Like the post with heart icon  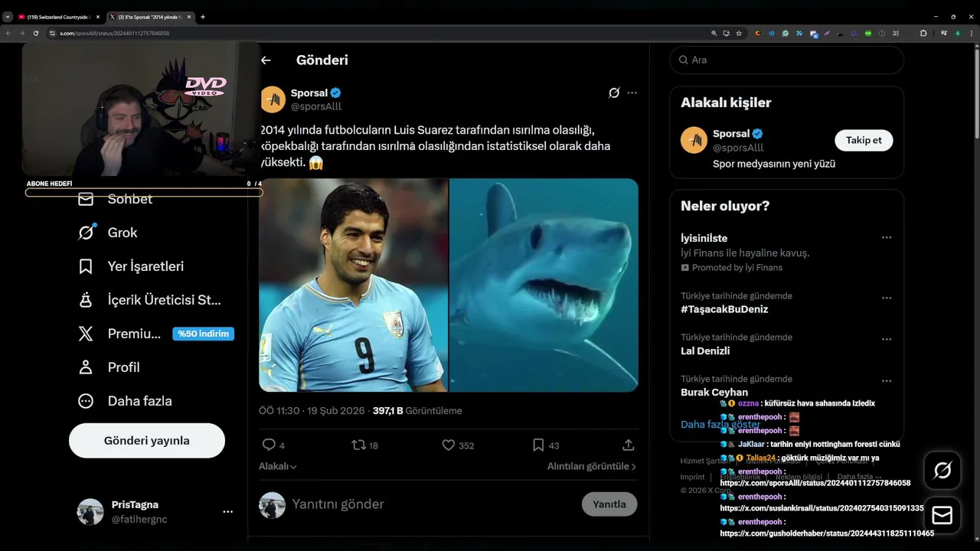[458, 445]
